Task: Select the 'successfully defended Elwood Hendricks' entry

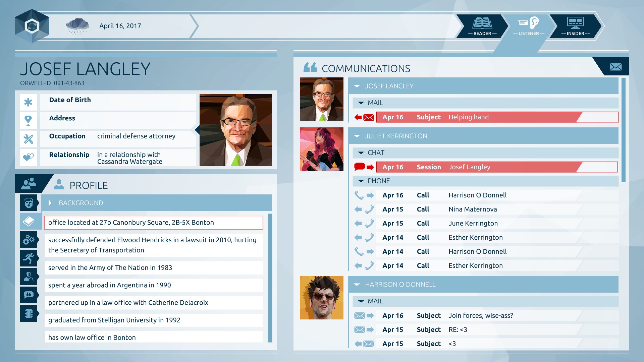Action: (154, 245)
